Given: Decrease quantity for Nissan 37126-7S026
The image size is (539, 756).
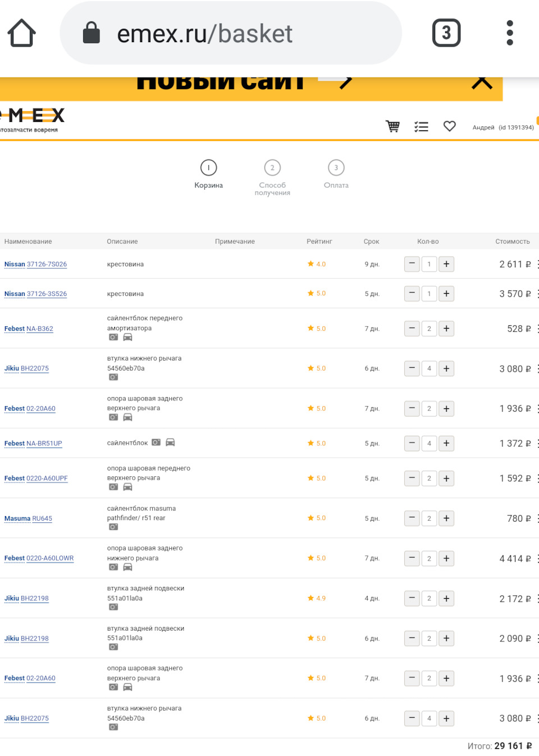Looking at the screenshot, I should pyautogui.click(x=412, y=264).
